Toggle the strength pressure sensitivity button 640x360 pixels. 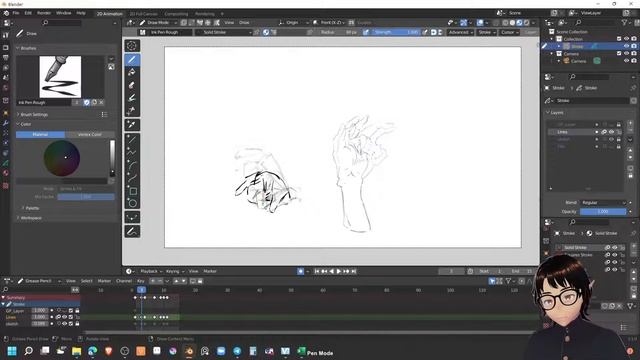(425, 32)
